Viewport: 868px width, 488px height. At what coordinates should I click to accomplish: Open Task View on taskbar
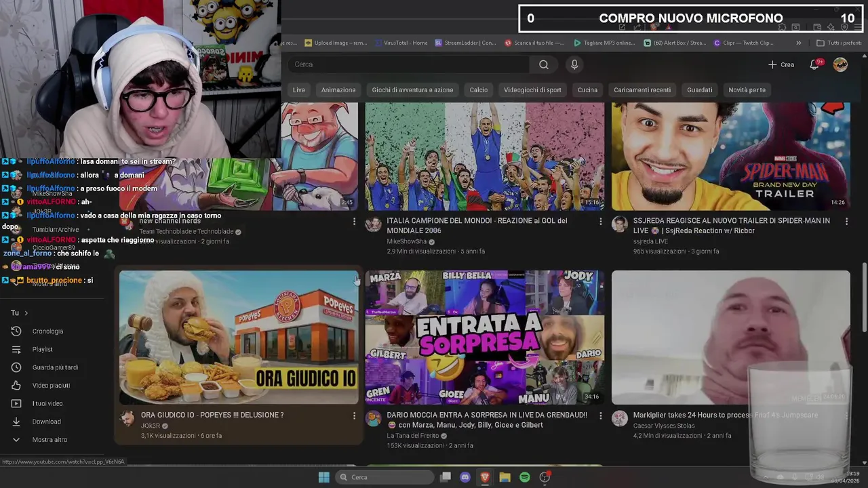446,477
